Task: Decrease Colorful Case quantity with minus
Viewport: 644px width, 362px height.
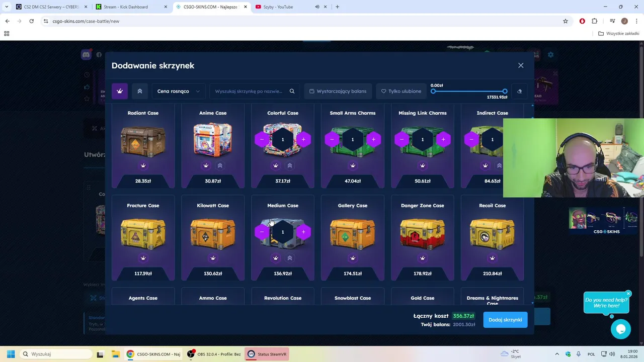Action: 262,139
